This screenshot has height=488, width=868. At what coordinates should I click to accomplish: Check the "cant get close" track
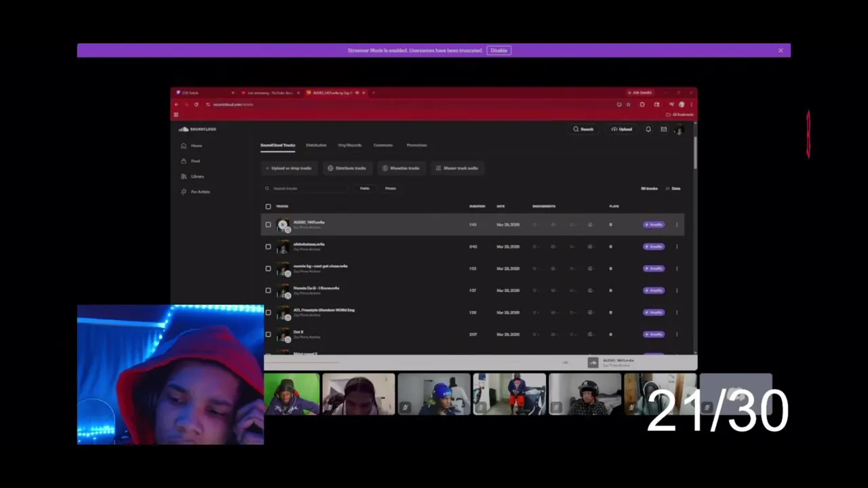click(x=268, y=268)
